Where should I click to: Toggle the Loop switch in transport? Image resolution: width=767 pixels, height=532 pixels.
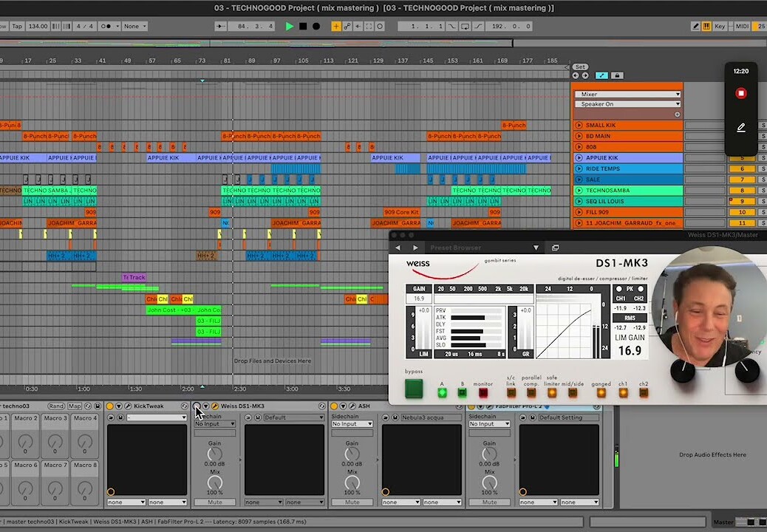tap(466, 27)
